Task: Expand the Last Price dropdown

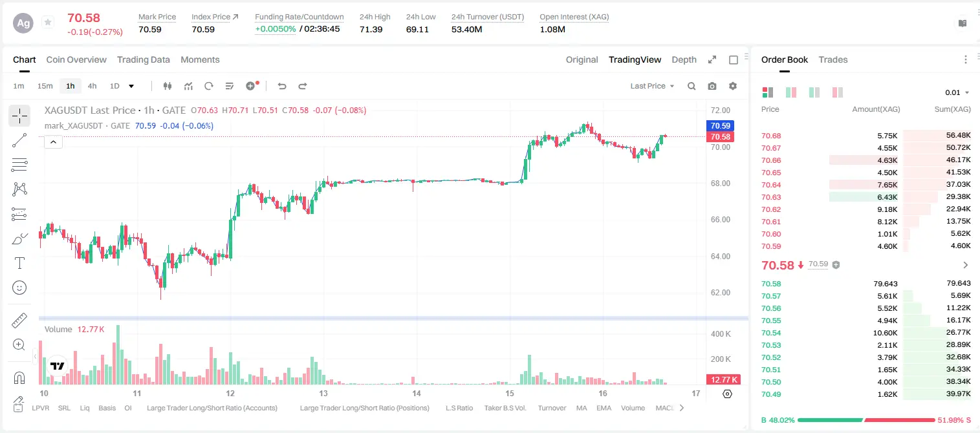Action: coord(652,86)
